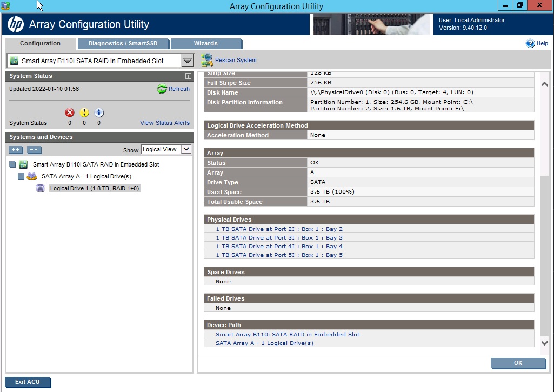Click the Total Usable Space '3.6 TB' value
Image resolution: width=554 pixels, height=392 pixels.
point(320,202)
